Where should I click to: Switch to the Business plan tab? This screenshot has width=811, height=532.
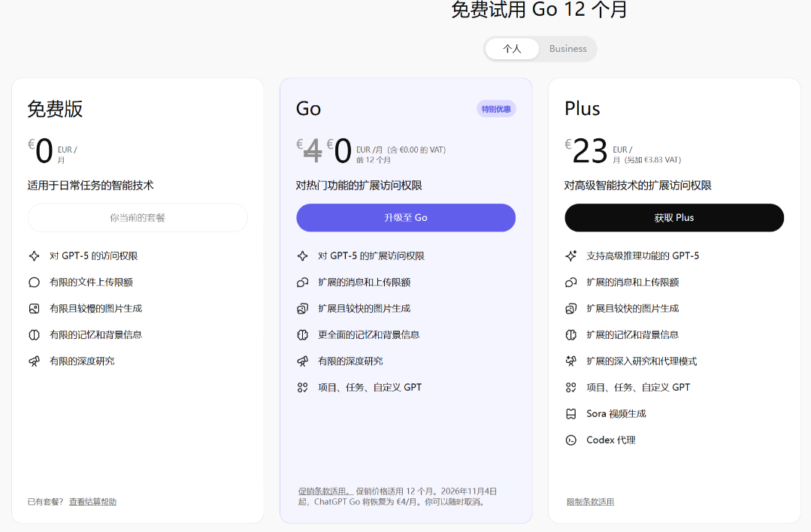point(568,49)
